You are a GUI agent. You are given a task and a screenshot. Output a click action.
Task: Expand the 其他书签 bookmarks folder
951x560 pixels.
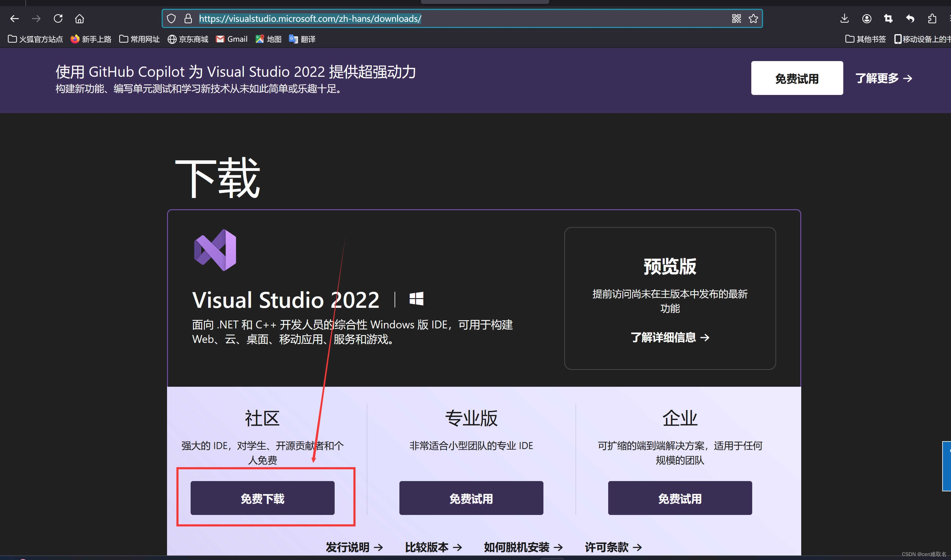click(865, 39)
